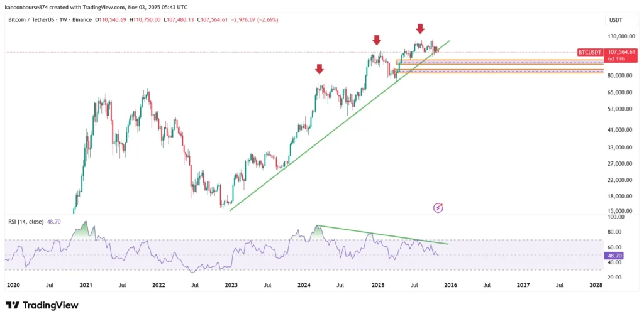The width and height of the screenshot is (644, 319).
Task: Select the RSI (14, close) indicator title
Action: tap(28, 222)
